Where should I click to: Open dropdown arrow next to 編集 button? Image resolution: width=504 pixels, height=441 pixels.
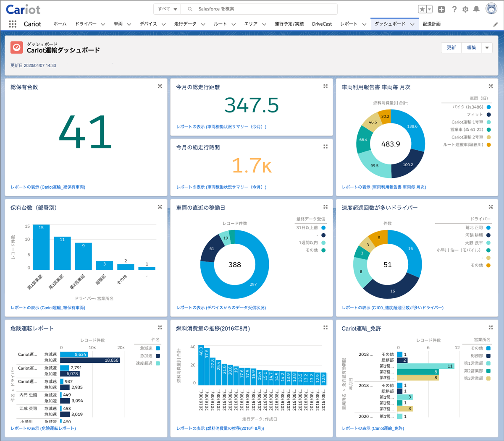point(487,48)
